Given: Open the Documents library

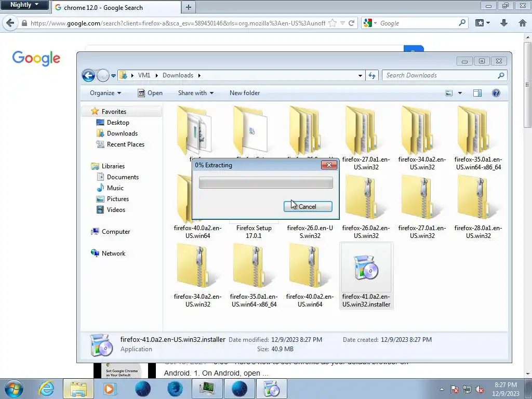Looking at the screenshot, I should click(123, 177).
